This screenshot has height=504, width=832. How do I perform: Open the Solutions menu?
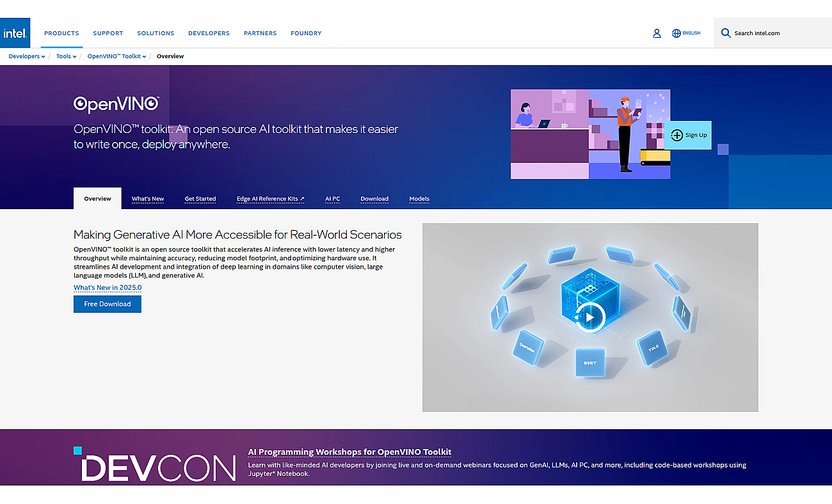[x=156, y=33]
